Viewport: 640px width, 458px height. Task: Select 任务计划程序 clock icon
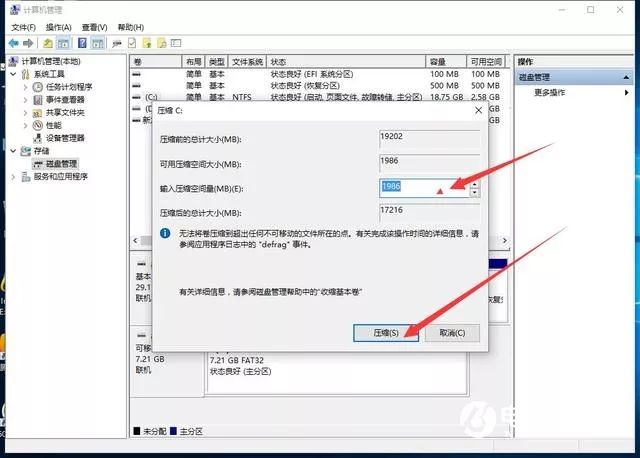tap(38, 87)
